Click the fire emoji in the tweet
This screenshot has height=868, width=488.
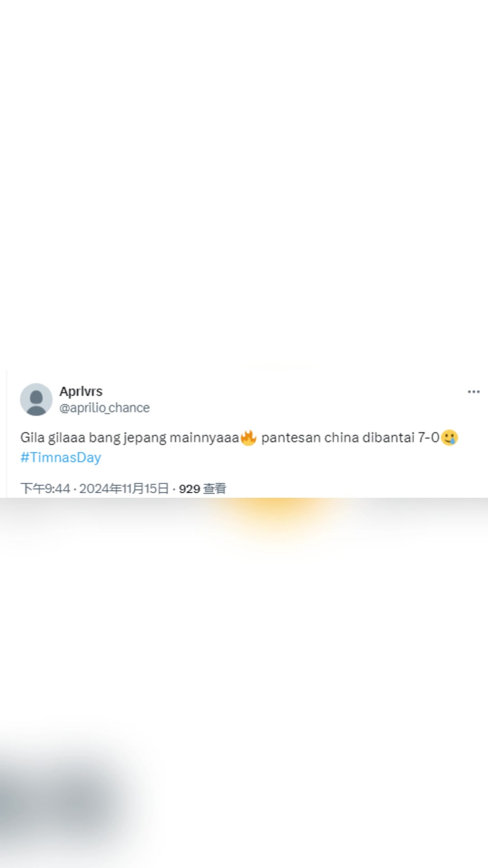click(x=249, y=438)
